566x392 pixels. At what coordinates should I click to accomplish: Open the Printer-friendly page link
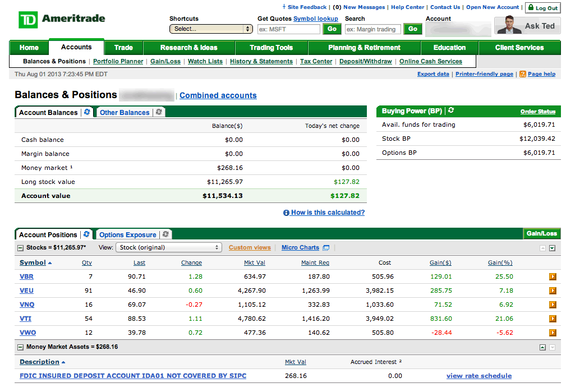(485, 74)
